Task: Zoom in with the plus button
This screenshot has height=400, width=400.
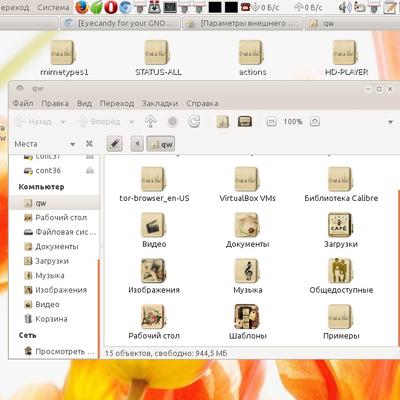Action: tap(315, 122)
